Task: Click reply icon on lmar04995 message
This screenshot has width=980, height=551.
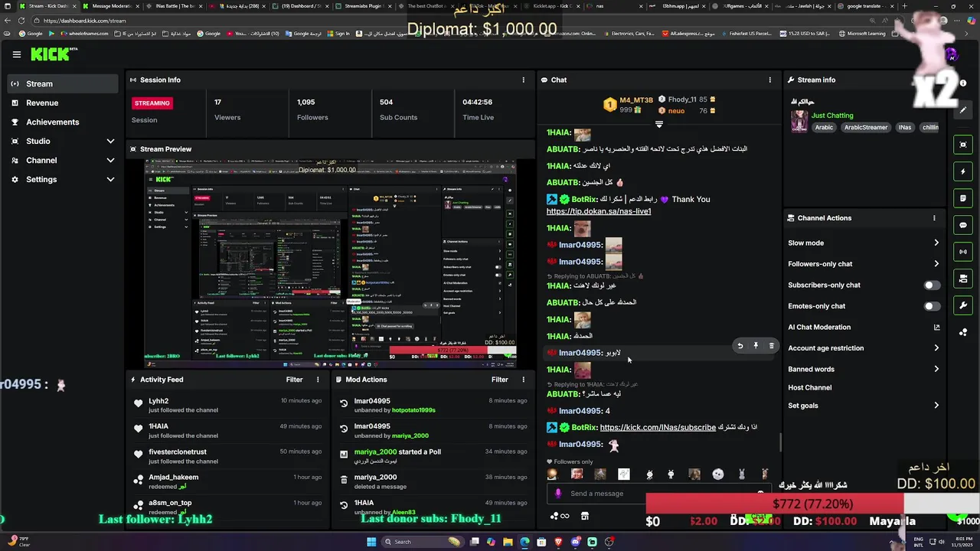Action: pos(740,346)
